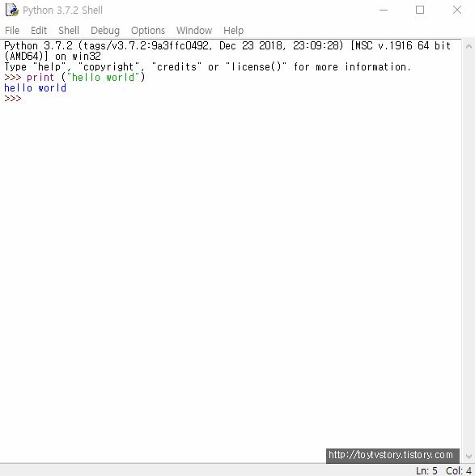Click the Col: 4 status indicator
Viewport: 475px width, 476px height.
[458, 471]
